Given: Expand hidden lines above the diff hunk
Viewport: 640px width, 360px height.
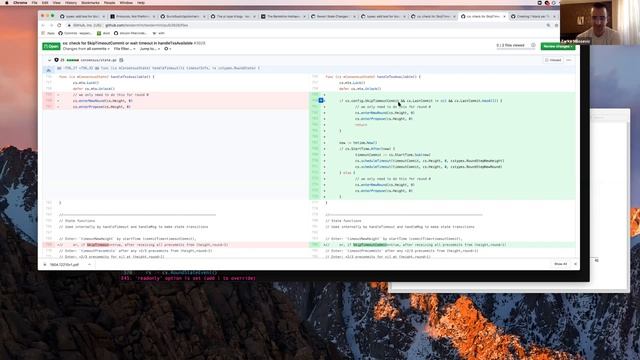Looking at the screenshot, I should pos(49,69).
